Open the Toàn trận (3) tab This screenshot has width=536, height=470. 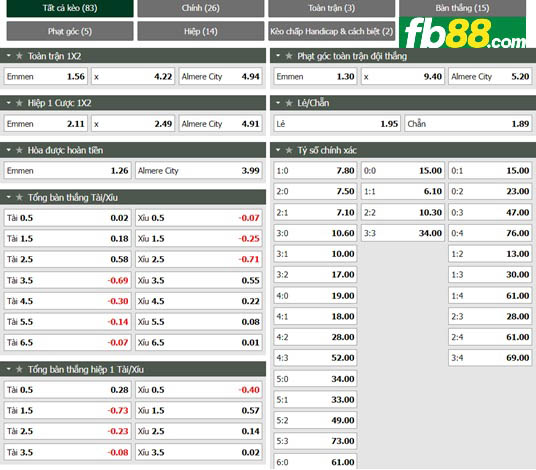[332, 8]
